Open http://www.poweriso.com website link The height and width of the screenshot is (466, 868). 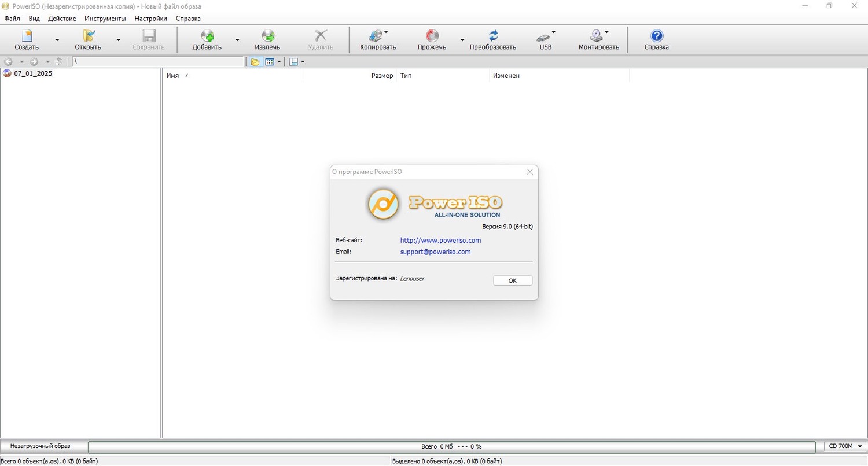440,240
